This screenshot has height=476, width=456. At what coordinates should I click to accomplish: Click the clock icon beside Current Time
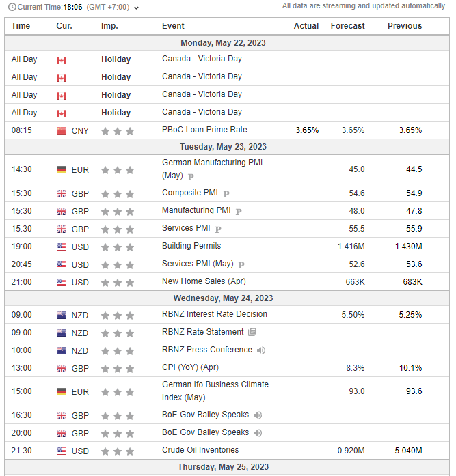pyautogui.click(x=12, y=7)
